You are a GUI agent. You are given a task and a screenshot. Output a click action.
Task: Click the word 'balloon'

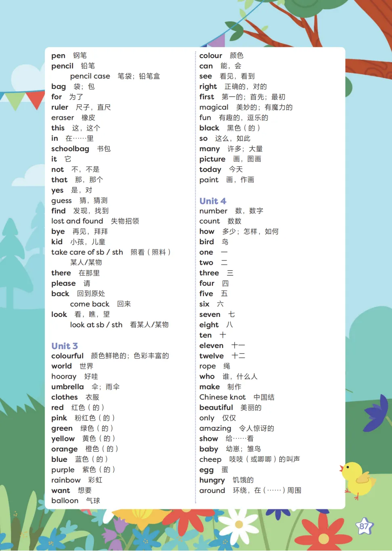65,501
